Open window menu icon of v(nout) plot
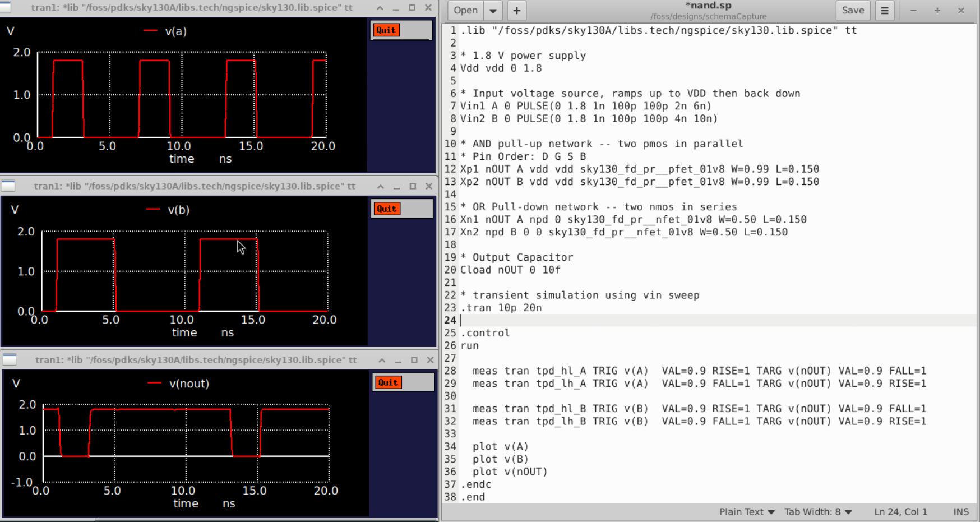The height and width of the screenshot is (522, 980). [x=10, y=360]
